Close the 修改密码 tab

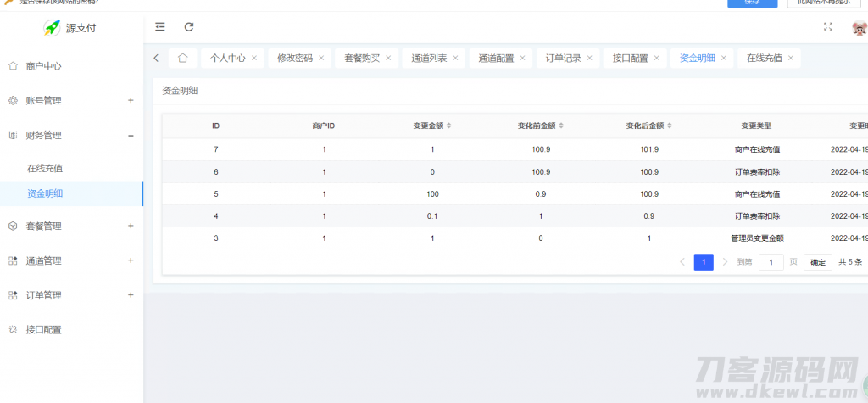pyautogui.click(x=321, y=59)
